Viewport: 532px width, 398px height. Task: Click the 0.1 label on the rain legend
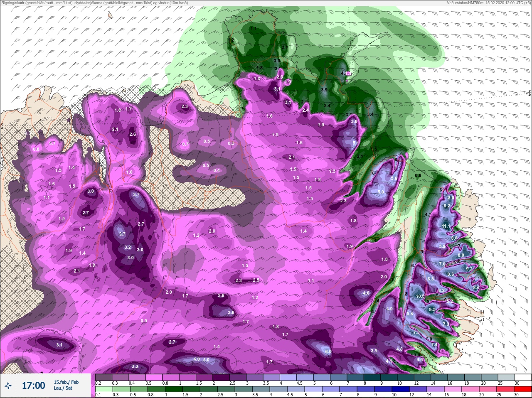(x=98, y=395)
